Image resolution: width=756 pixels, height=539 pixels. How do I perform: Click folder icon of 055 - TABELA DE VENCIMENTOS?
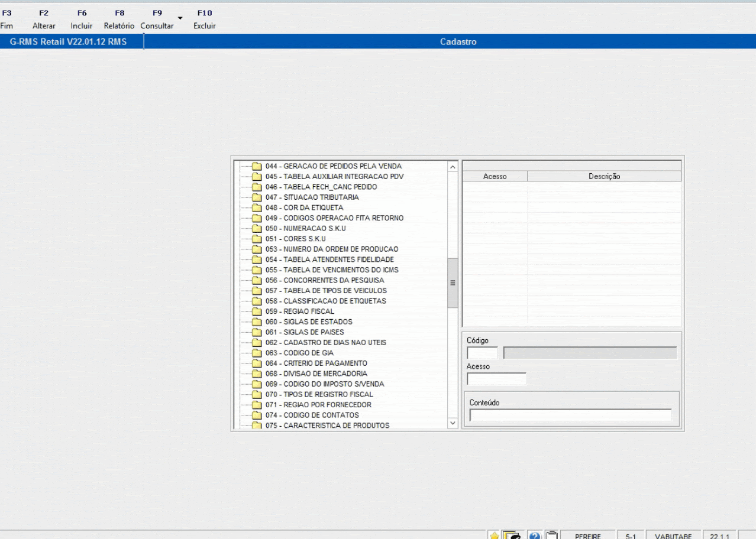257,270
